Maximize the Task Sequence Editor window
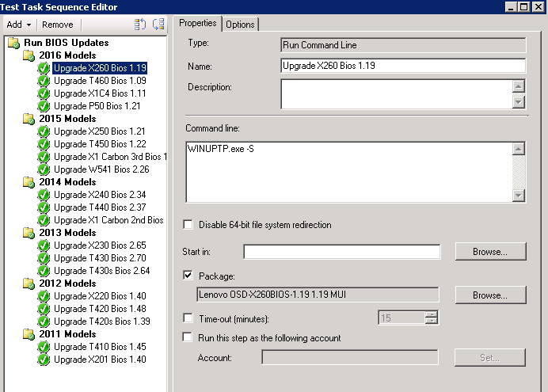Viewport: 548px width, 392px height. 524,7
